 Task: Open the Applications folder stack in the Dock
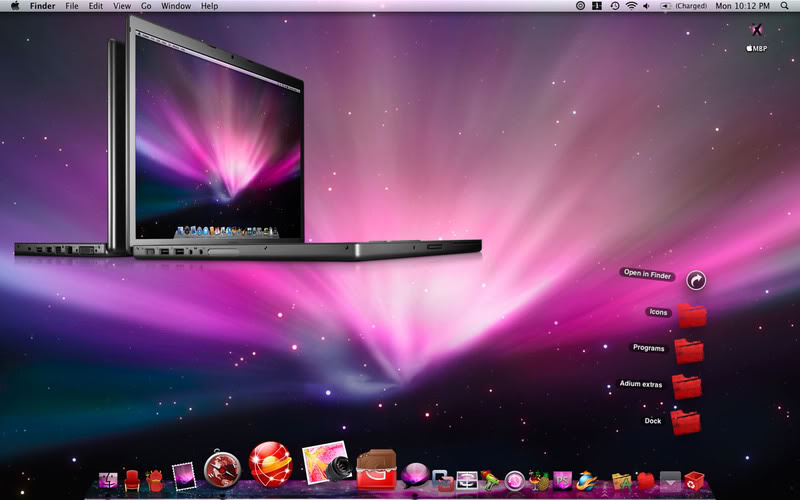point(622,481)
